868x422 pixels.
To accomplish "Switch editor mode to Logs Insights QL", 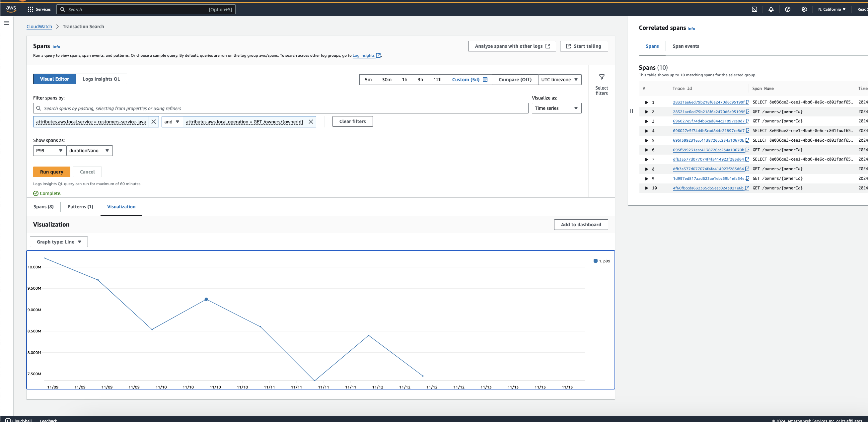I will (102, 79).
